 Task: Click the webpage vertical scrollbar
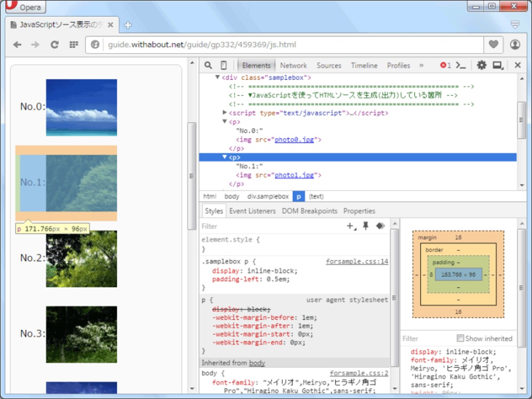pos(192,176)
